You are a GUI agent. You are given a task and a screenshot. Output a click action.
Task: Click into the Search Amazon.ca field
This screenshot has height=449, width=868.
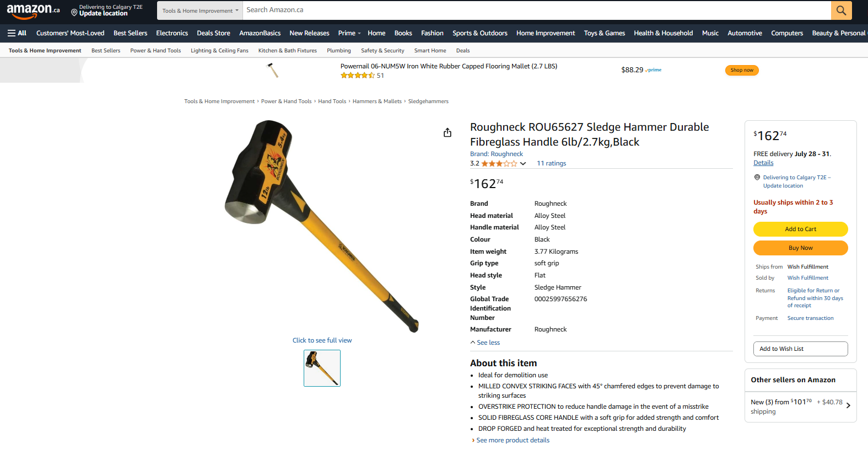(x=537, y=10)
